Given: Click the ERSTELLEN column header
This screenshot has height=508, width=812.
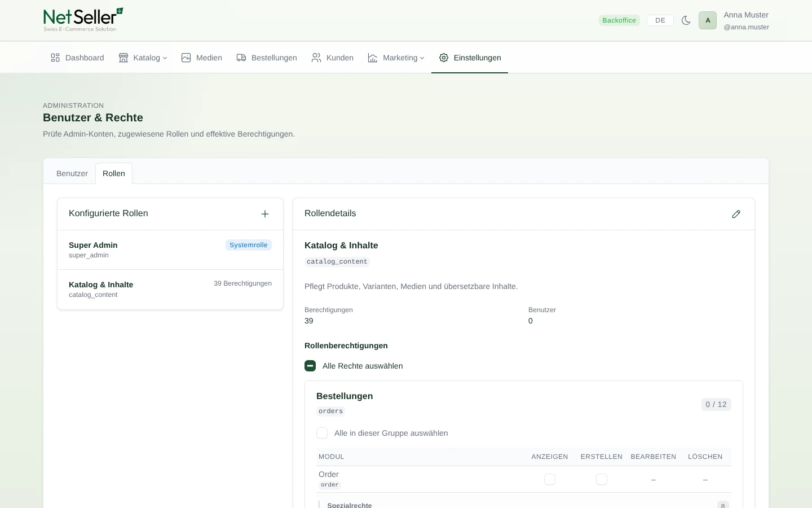Looking at the screenshot, I should [602, 457].
